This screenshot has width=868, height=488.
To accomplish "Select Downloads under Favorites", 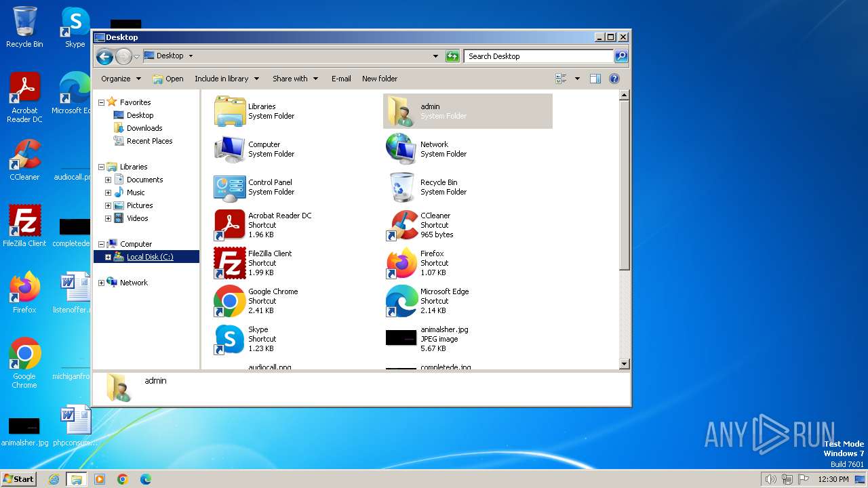I will pos(144,128).
